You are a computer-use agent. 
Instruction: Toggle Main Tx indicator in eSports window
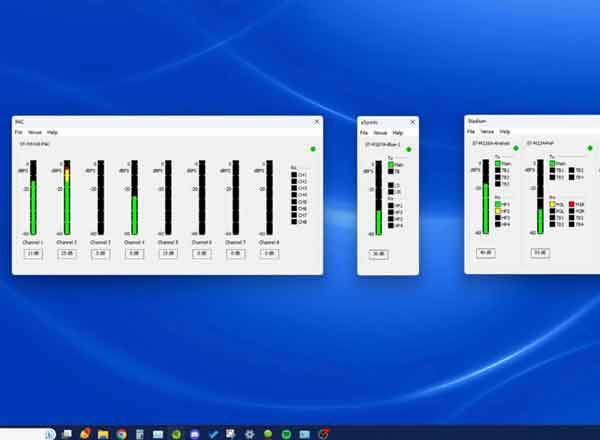pos(392,164)
